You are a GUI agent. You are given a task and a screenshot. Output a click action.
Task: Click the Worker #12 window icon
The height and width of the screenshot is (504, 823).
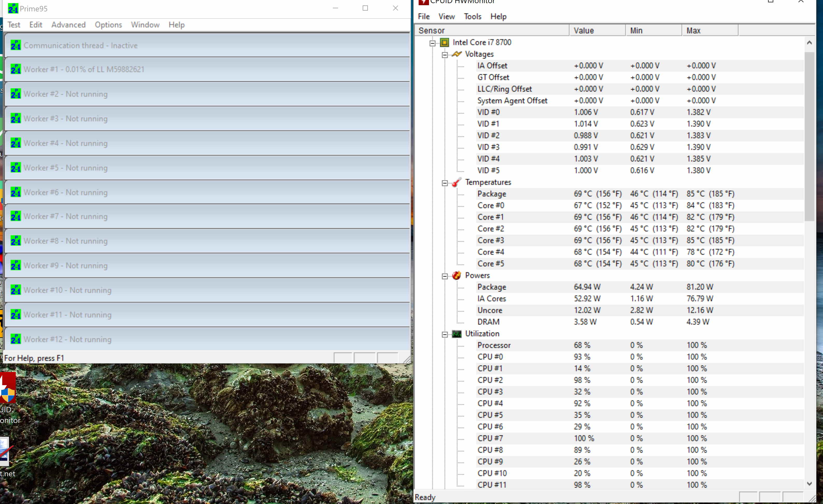[16, 339]
